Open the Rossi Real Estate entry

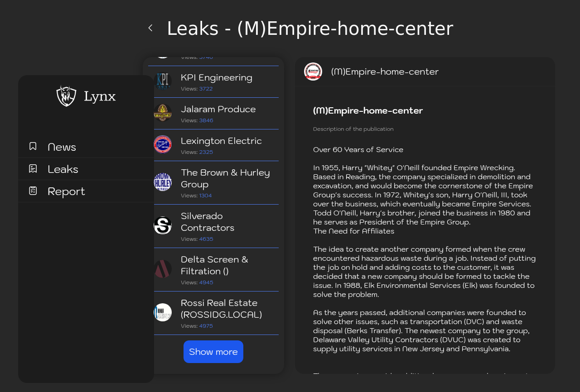coord(213,313)
